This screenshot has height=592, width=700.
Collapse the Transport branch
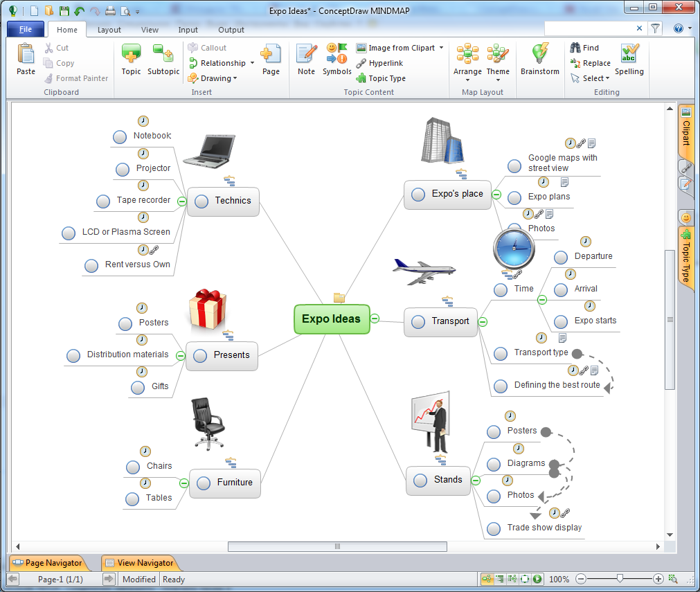483,322
